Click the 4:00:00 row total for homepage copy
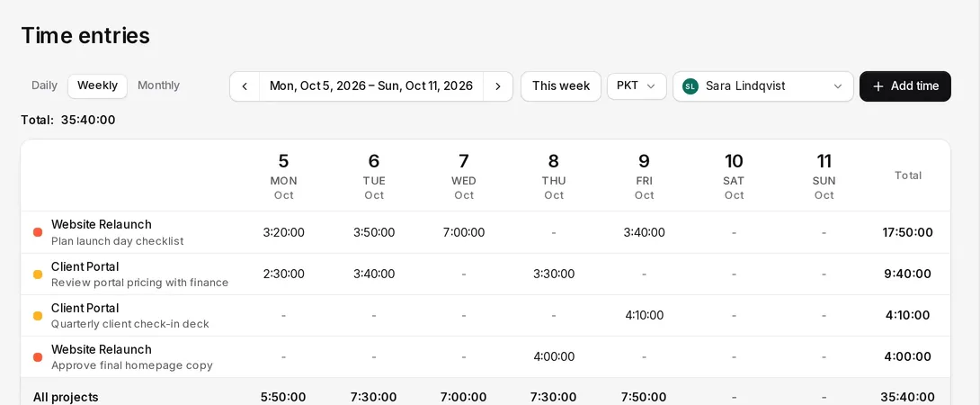 [x=907, y=356]
